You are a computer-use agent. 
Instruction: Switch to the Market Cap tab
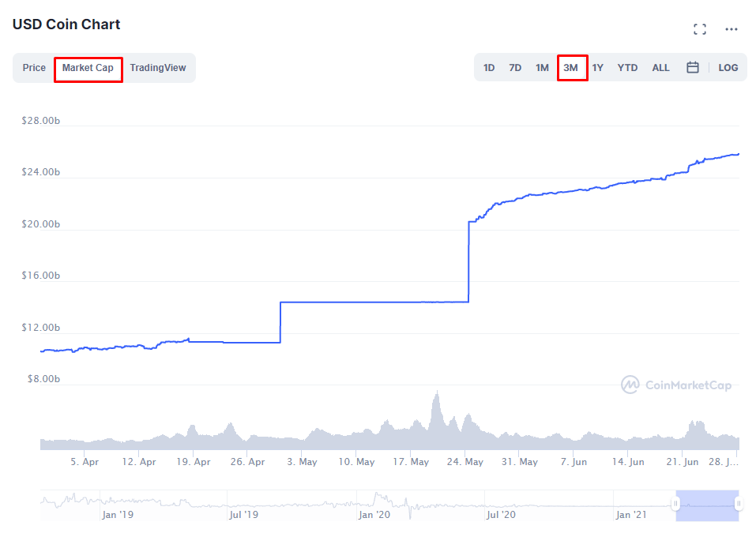88,68
